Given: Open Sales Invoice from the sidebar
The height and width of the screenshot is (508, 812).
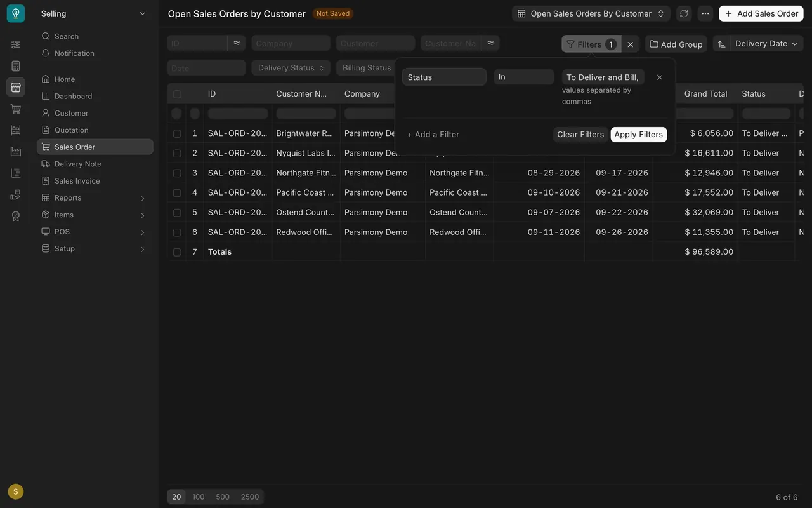Looking at the screenshot, I should (95, 181).
